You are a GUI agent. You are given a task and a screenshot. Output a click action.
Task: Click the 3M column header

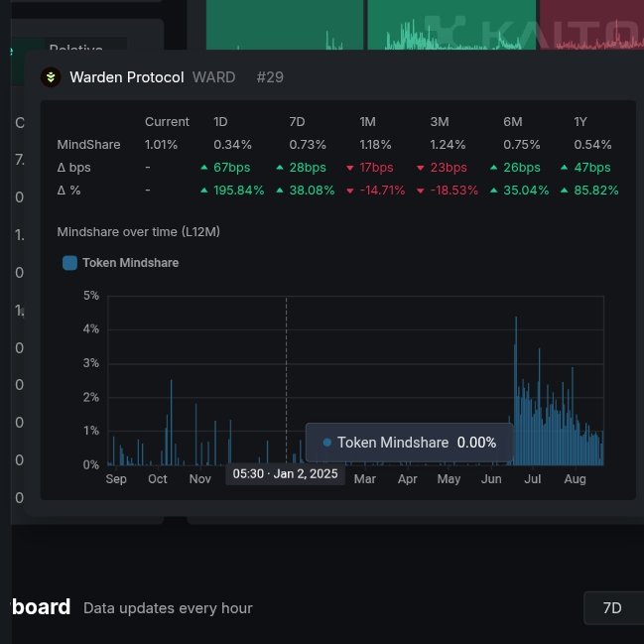pos(440,122)
